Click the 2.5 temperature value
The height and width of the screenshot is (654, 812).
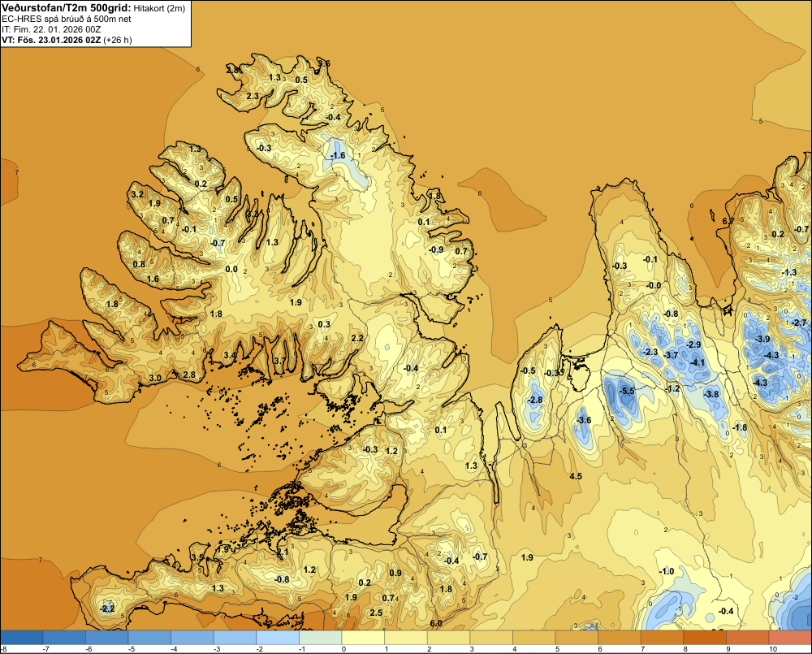click(376, 613)
